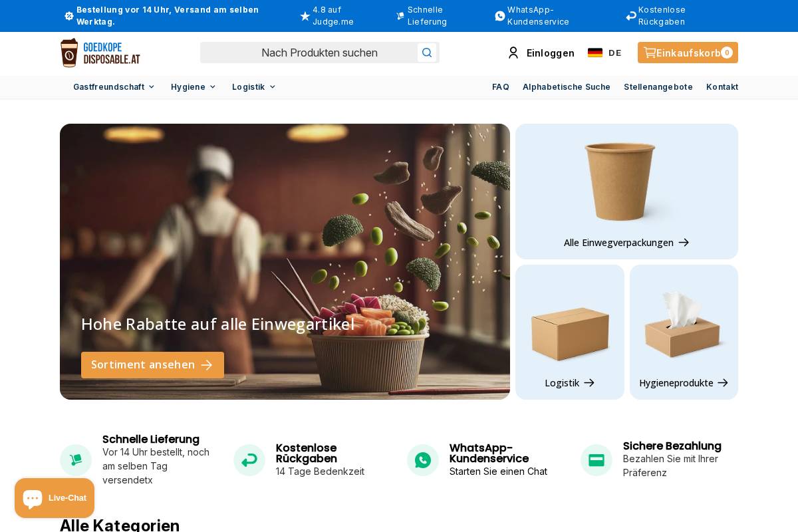Click the star icon next to the Judge.me rating
The height and width of the screenshot is (532, 798).
point(305,15)
